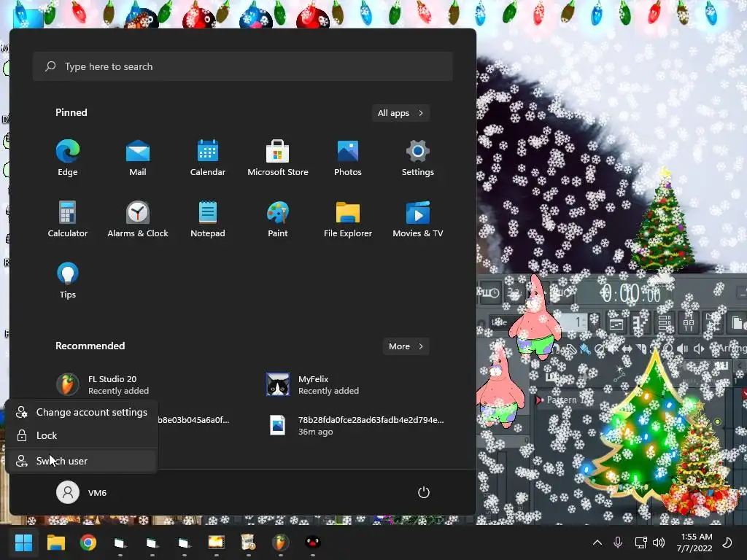Open Settings from the pinned apps

pyautogui.click(x=418, y=158)
